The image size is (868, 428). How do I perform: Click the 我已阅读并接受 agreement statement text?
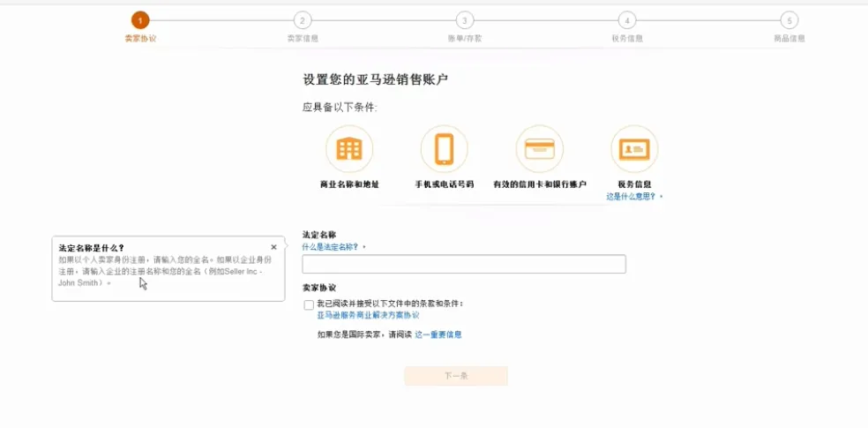[x=390, y=304]
